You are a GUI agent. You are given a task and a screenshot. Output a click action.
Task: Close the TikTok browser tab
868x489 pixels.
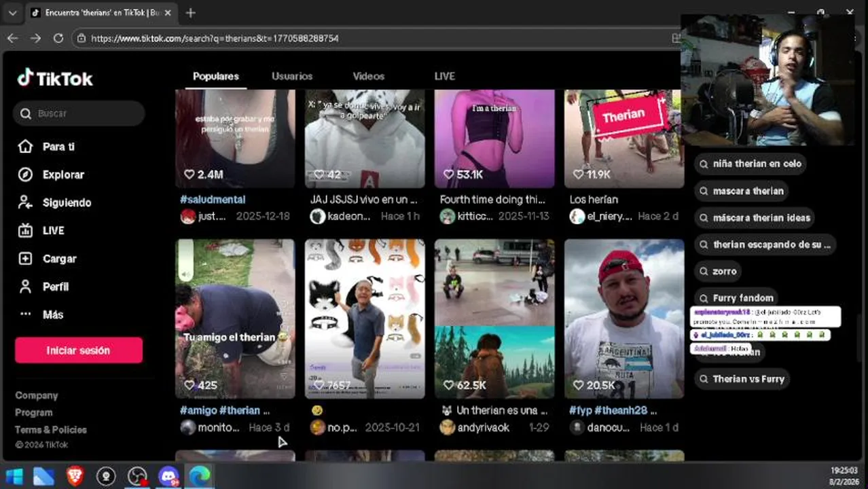pyautogui.click(x=168, y=13)
